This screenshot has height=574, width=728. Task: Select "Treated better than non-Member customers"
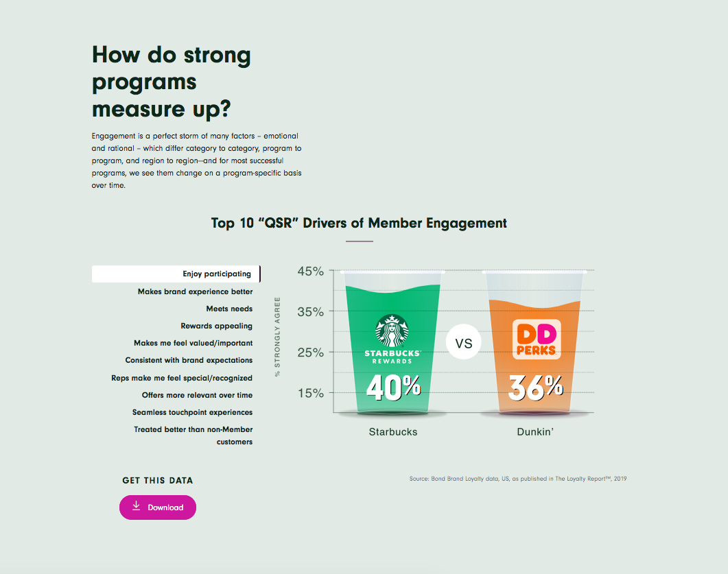click(x=193, y=435)
